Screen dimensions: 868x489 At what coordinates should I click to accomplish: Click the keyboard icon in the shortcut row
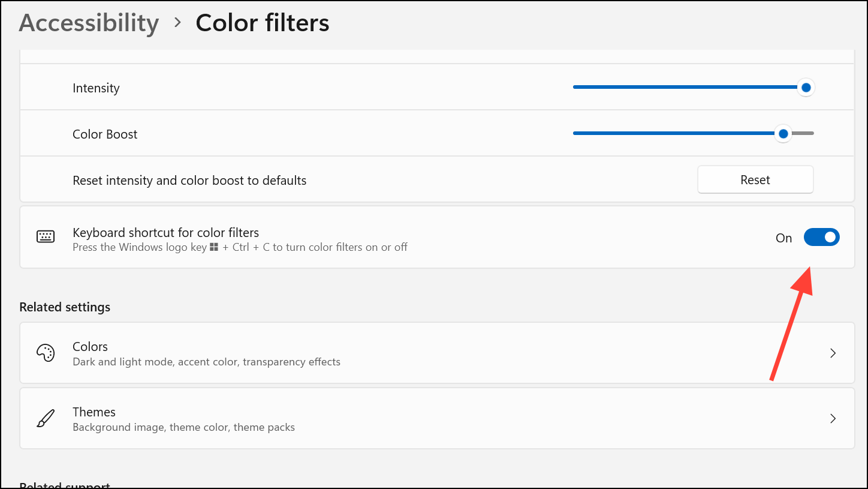46,236
